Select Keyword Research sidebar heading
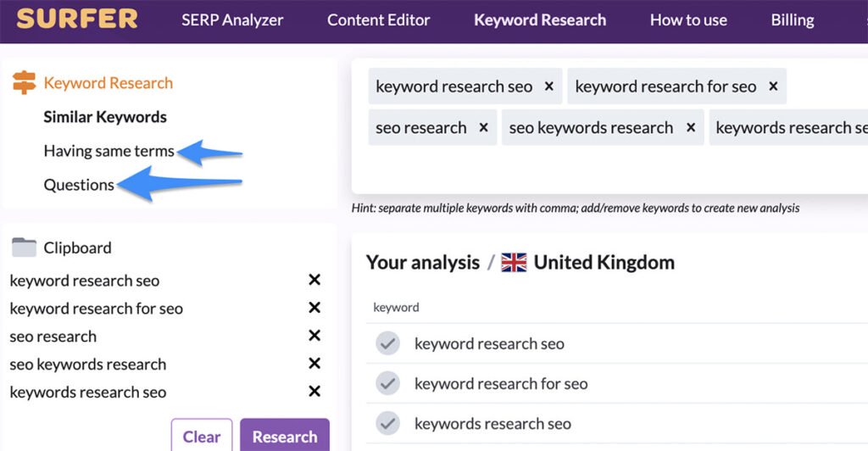The image size is (868, 451). (x=108, y=83)
